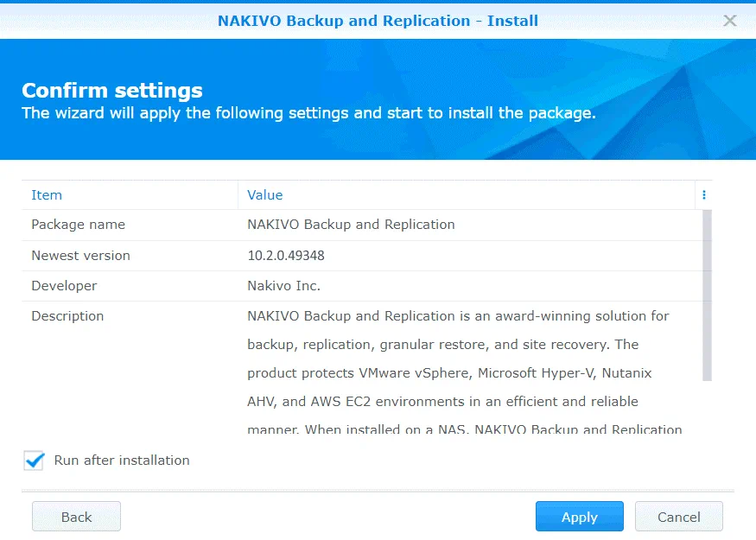
Task: Cancel the package installation
Action: point(678,517)
